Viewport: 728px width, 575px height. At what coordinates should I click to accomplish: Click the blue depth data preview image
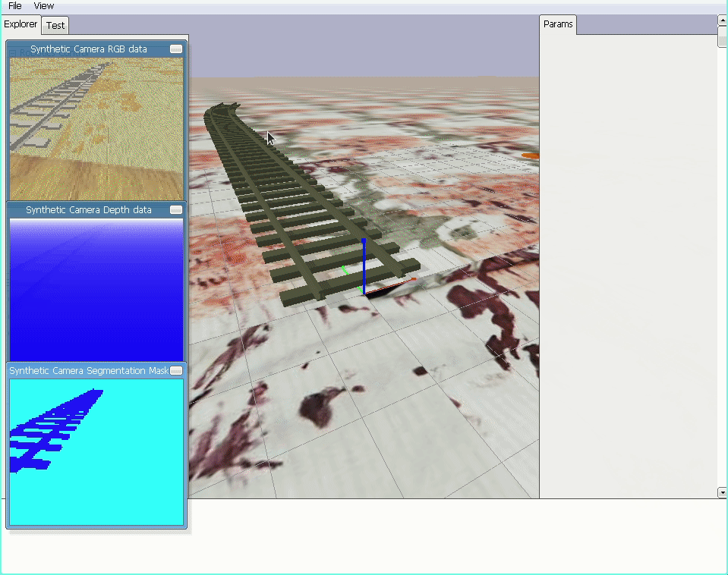(x=96, y=289)
